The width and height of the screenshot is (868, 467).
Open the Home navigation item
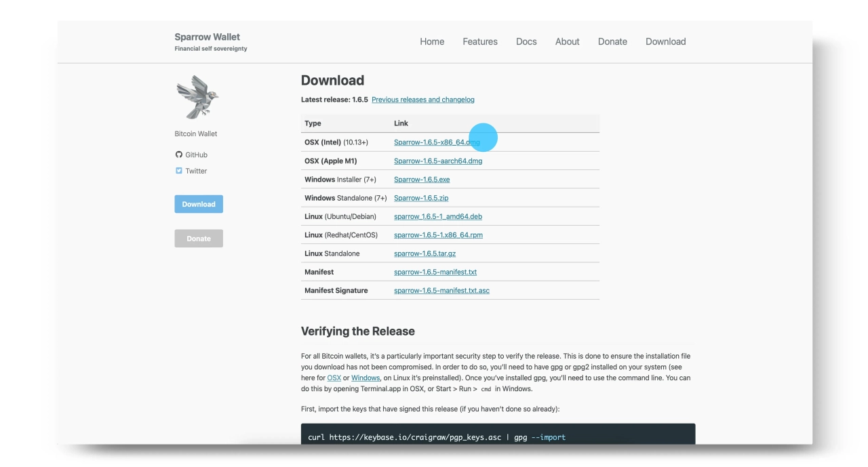432,41
